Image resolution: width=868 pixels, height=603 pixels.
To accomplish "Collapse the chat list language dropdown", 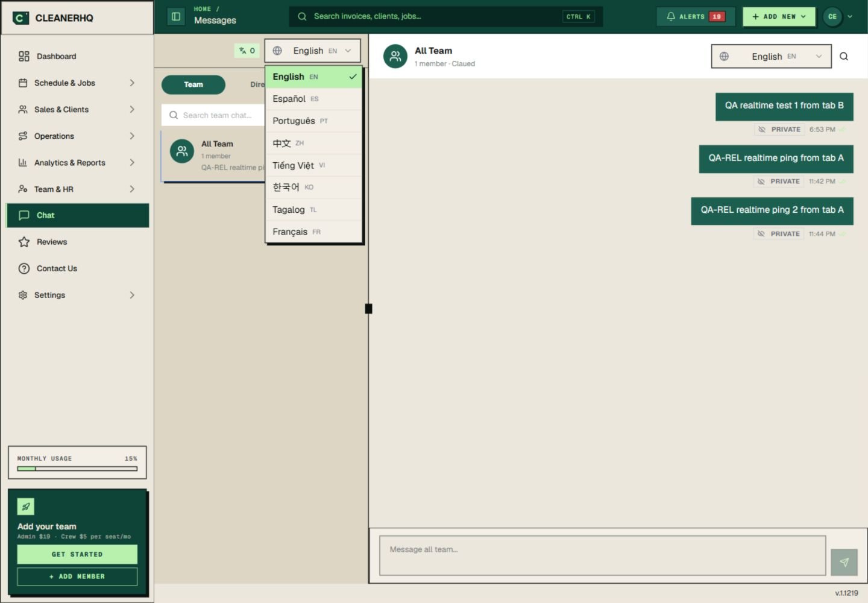I will [312, 51].
